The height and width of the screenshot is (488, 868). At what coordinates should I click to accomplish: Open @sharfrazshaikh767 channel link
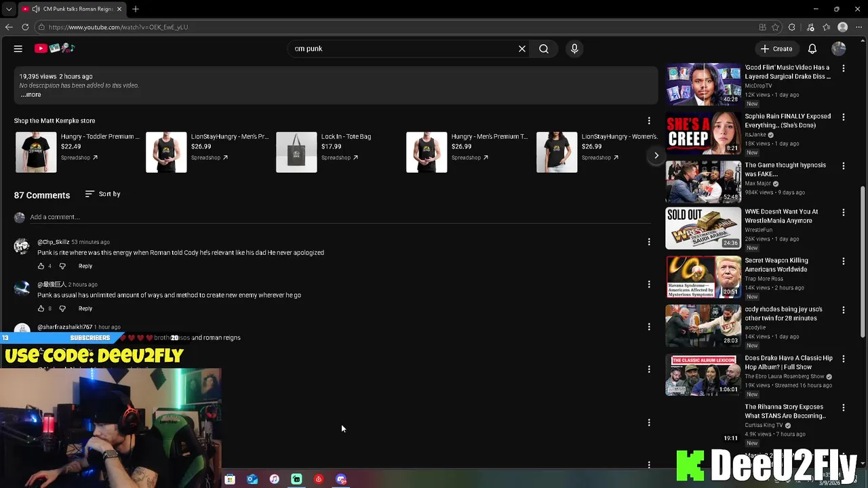(x=64, y=327)
